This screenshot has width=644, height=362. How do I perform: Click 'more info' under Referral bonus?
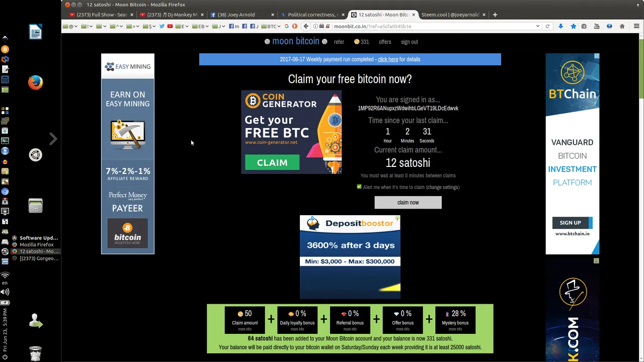(350, 329)
